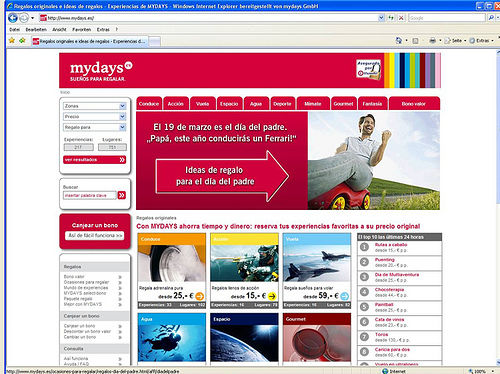
Task: Click Así de fácil funciona button
Action: tap(95, 235)
